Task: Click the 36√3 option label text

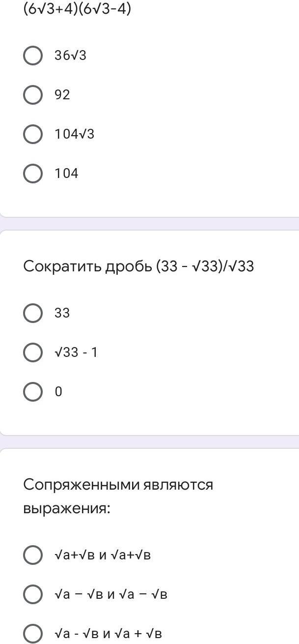Action: point(70,56)
